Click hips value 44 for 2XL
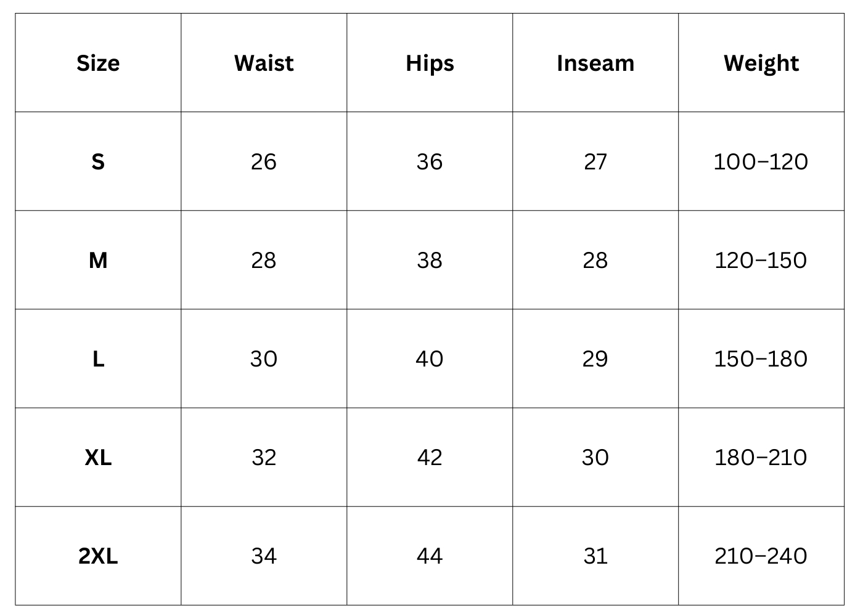Viewport: 863px width, 616px height. coord(430,556)
